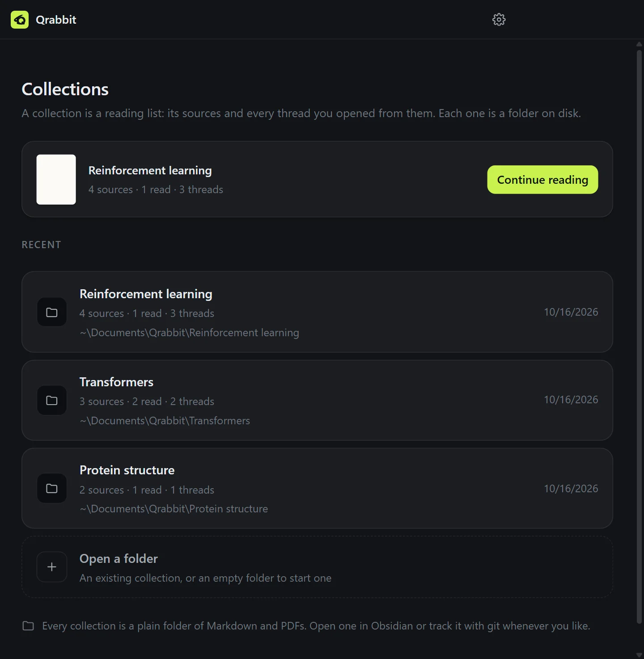Click the ~\Documents\Qrabbit\Protein structure path

[174, 509]
